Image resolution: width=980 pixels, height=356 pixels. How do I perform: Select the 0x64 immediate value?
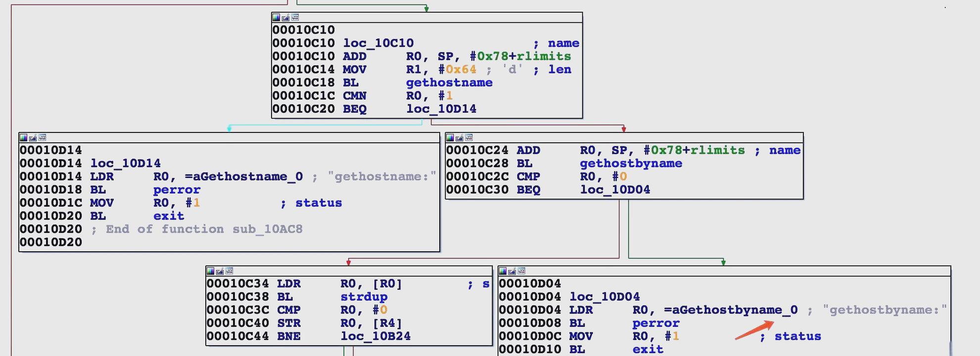[461, 70]
